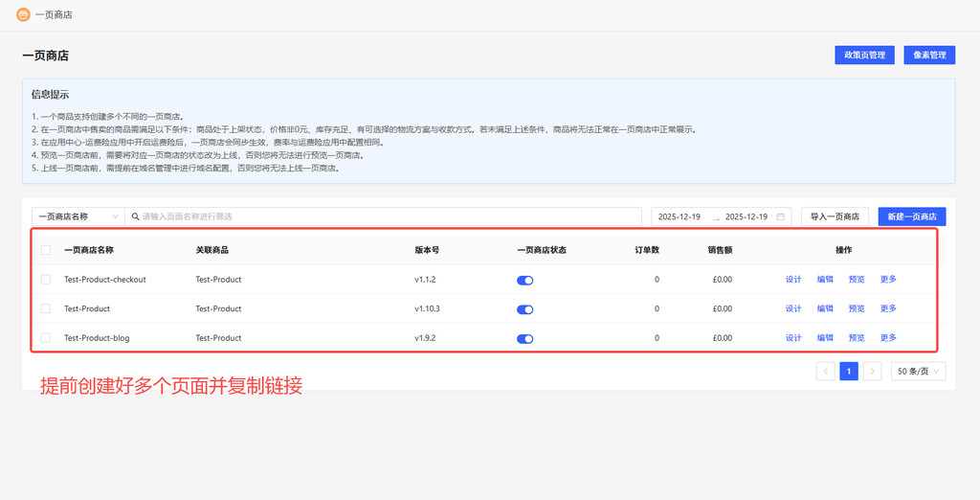
Task: Go to next page arrow
Action: click(x=872, y=372)
